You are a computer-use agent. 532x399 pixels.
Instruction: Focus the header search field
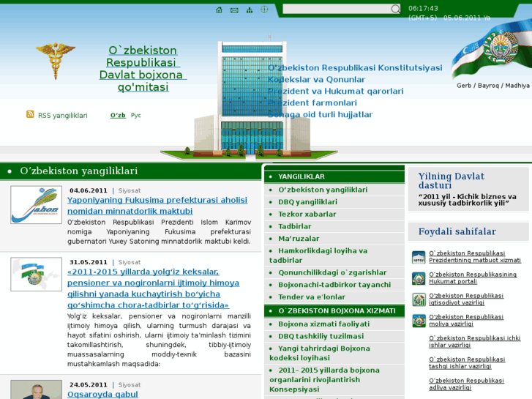(337, 9)
